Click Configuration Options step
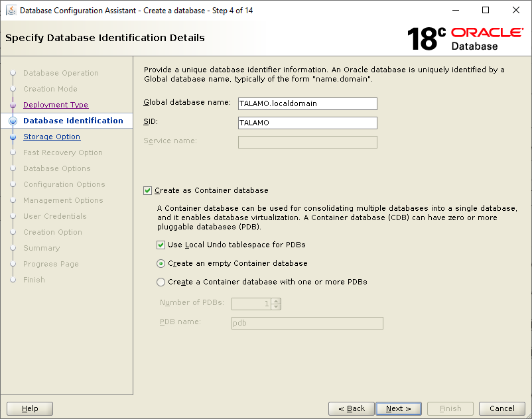The image size is (532, 419). (64, 184)
